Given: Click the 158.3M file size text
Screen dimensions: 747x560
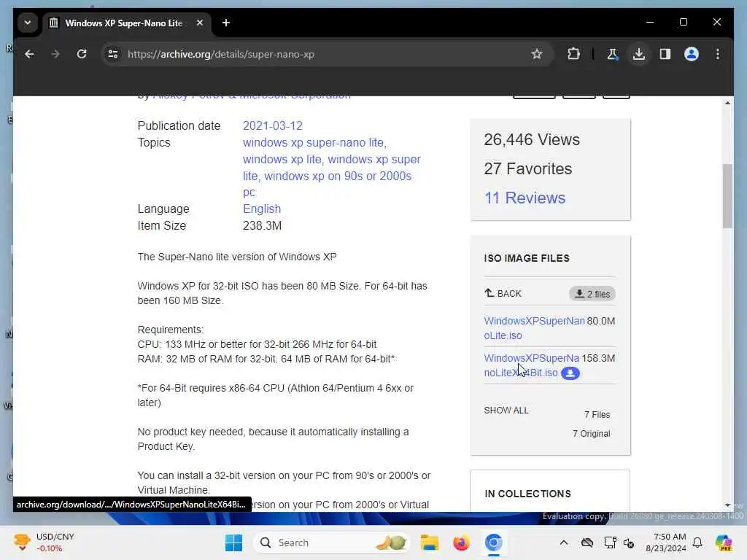Looking at the screenshot, I should 598,358.
